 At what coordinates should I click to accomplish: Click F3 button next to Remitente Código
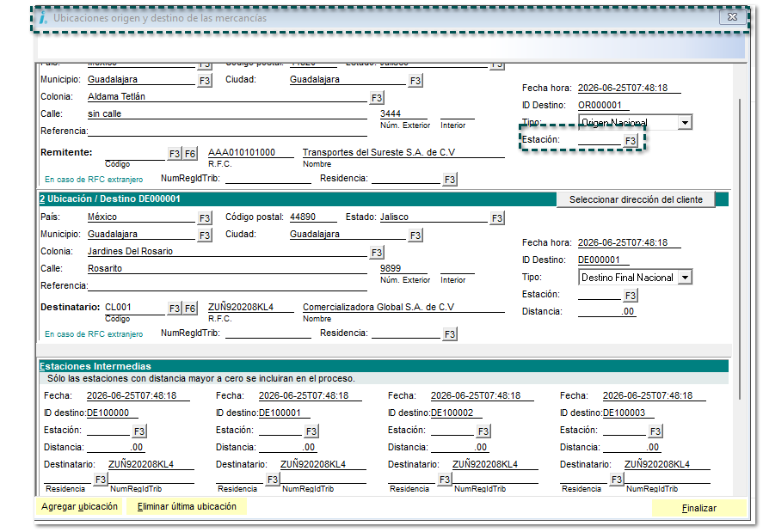(x=175, y=154)
